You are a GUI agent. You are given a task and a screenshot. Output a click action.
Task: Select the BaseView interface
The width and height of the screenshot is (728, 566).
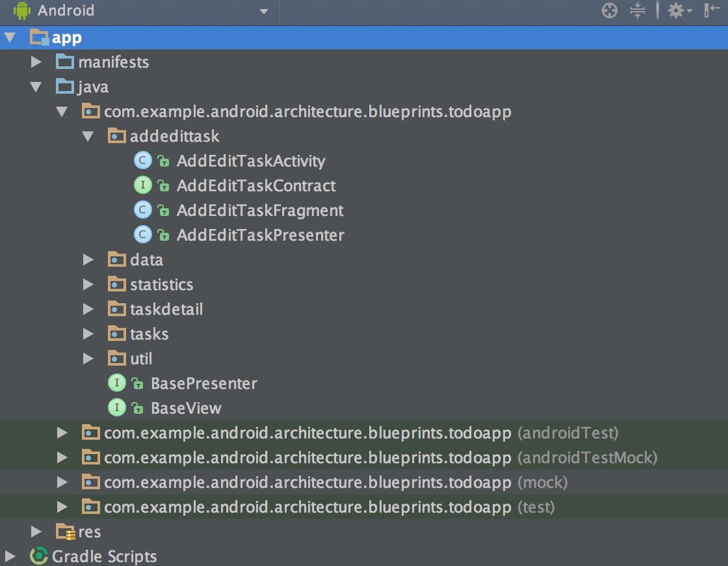point(186,408)
